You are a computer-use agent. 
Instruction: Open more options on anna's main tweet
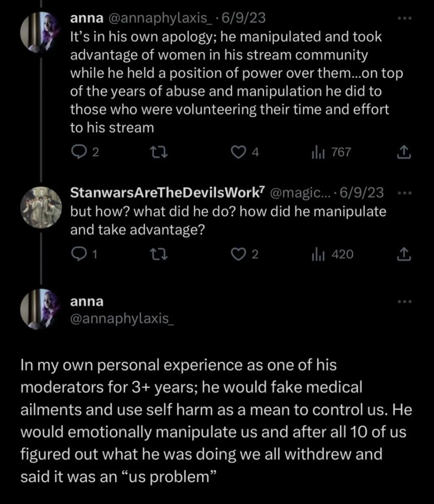(x=404, y=301)
